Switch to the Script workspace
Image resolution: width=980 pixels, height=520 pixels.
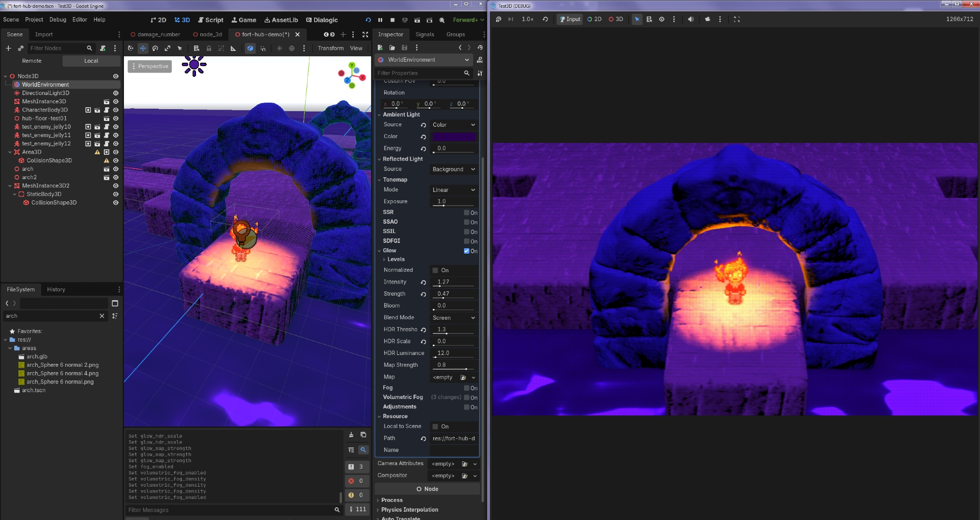point(211,20)
